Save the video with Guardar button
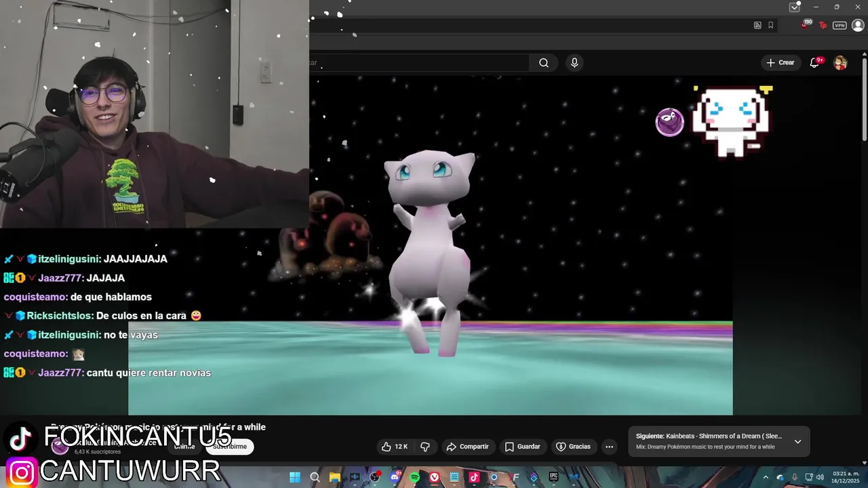The height and width of the screenshot is (488, 868). [522, 447]
